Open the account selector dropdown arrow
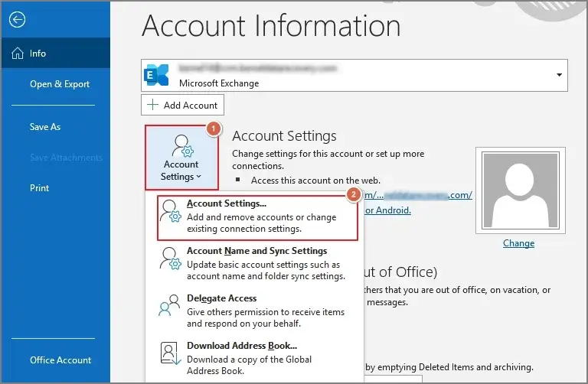The image size is (588, 384). (559, 75)
